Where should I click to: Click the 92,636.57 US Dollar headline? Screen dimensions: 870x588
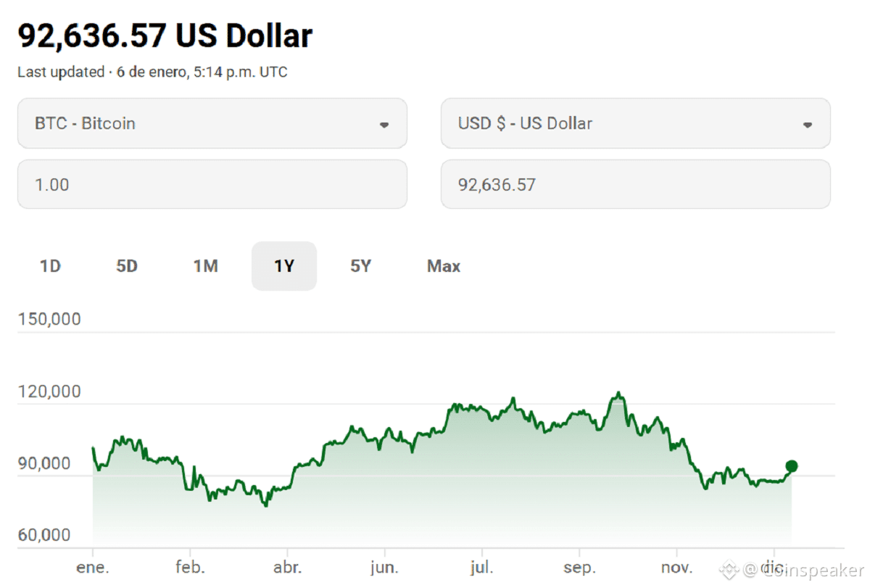[x=165, y=36]
